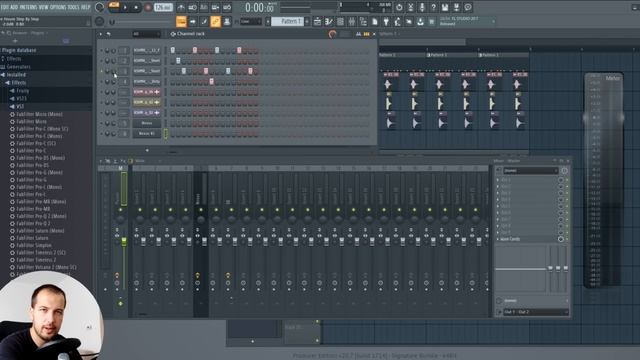This screenshot has width=640, height=360.
Task: Toggle the auto-scroll arrow icon
Action: click(193, 22)
